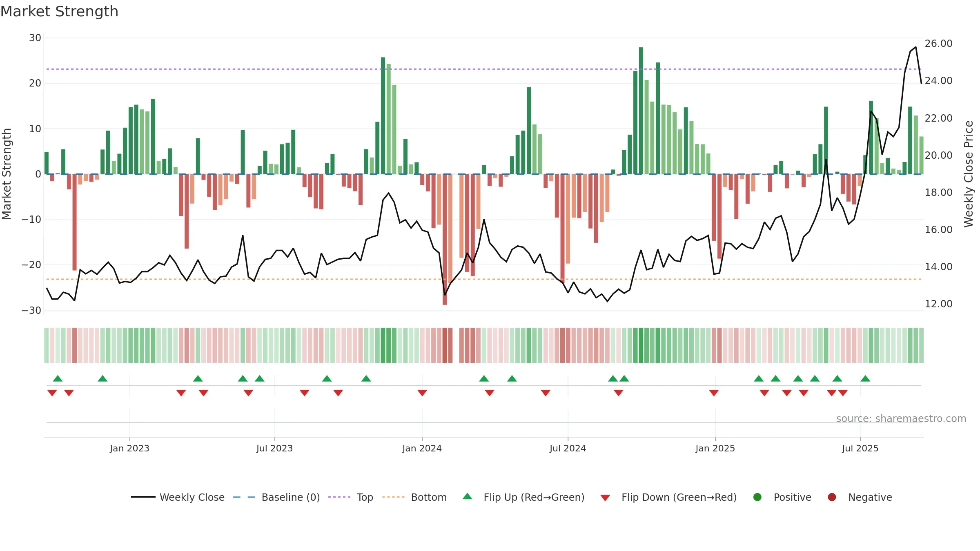Click the dark red Negative circle in legend
This screenshot has height=551, width=980.
click(x=832, y=497)
